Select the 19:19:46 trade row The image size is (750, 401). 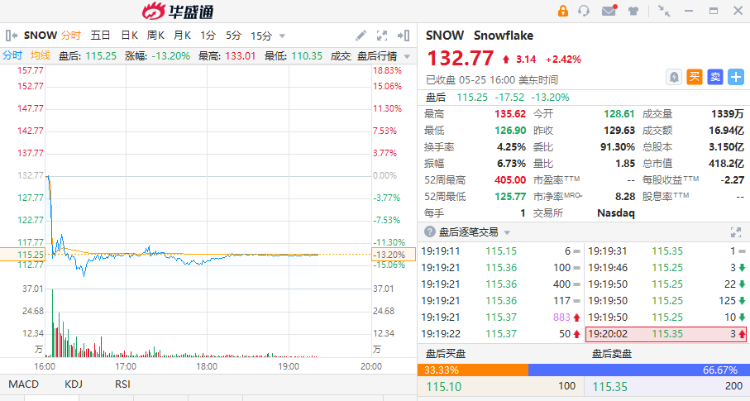click(667, 268)
